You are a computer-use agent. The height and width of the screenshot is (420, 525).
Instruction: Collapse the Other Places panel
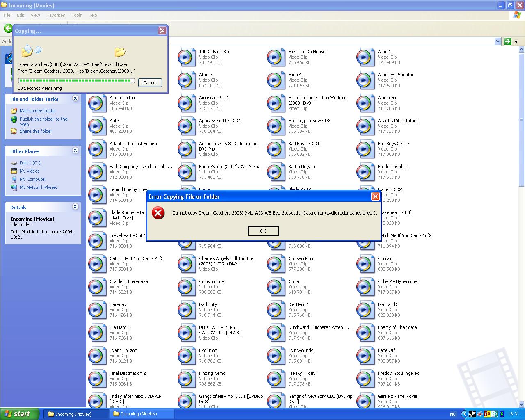(75, 151)
